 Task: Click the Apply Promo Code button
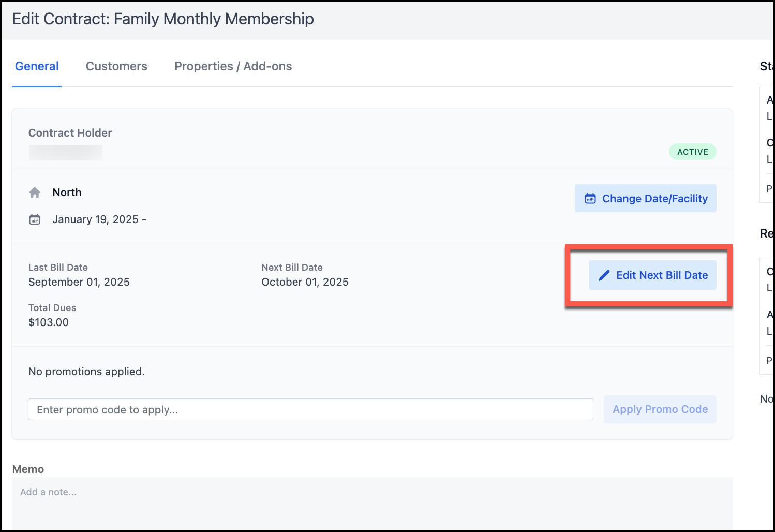[660, 409]
